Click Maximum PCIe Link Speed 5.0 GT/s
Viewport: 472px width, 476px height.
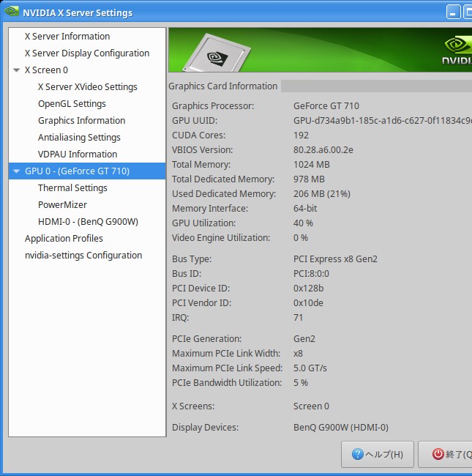point(310,368)
